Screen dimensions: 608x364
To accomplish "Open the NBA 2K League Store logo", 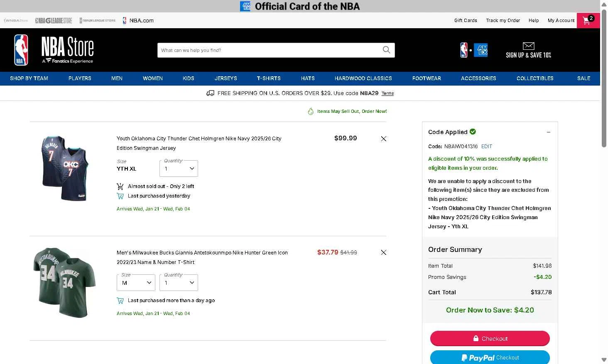I will [x=98, y=20].
